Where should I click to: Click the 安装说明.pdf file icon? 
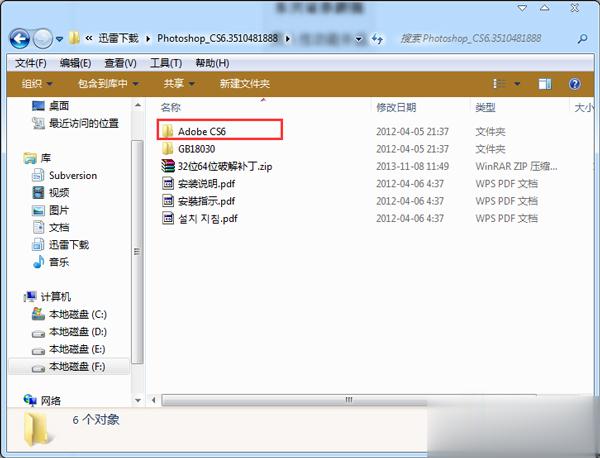point(168,184)
